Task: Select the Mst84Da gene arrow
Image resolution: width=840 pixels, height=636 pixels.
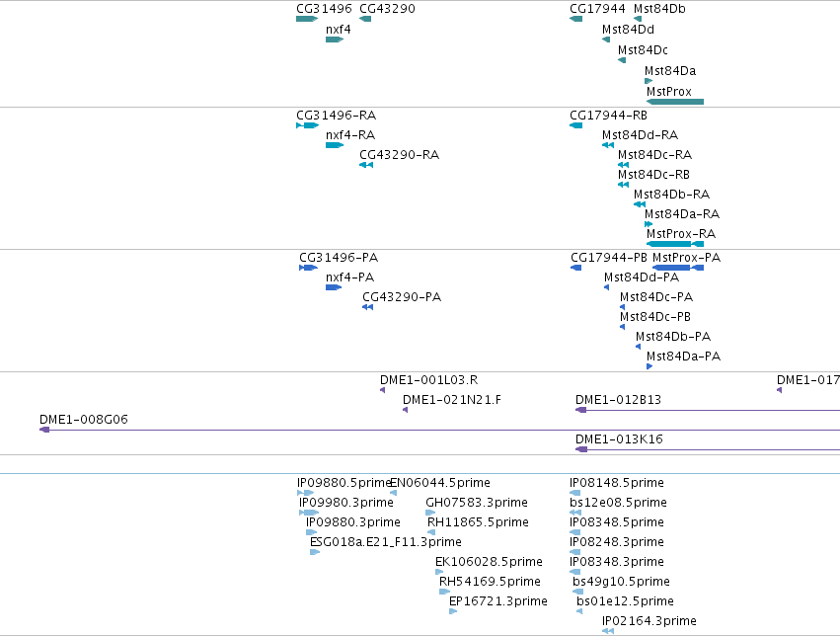Action: pos(649,81)
